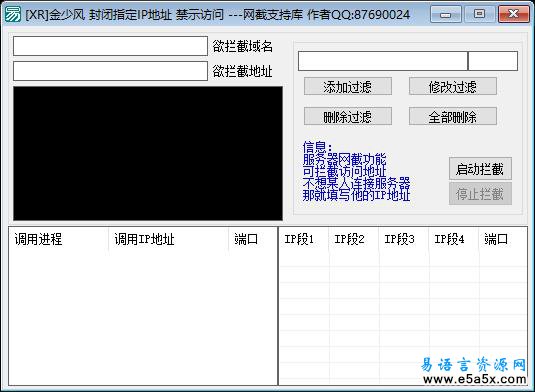Image resolution: width=535 pixels, height=392 pixels.
Task: Click the greyed 停止拦截 button
Action: tap(480, 193)
